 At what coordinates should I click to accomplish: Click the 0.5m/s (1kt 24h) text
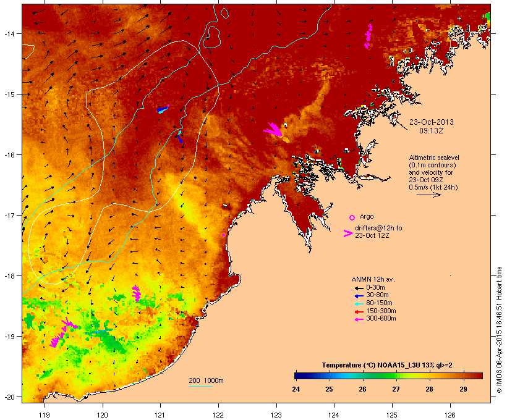tap(433, 187)
